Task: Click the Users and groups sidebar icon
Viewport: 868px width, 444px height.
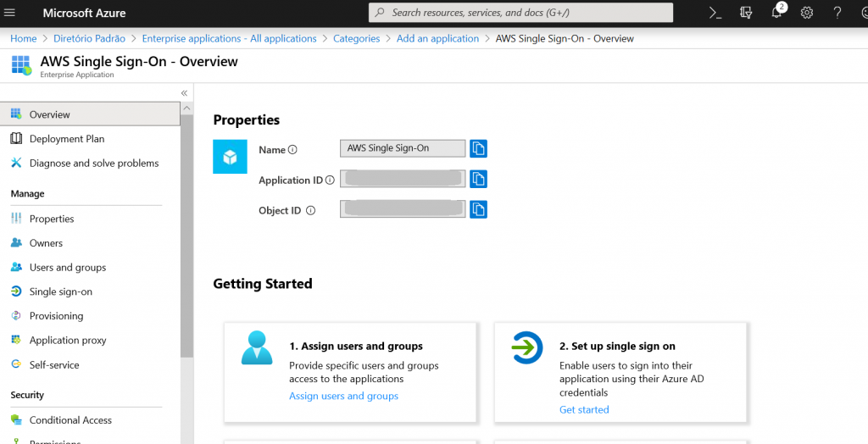Action: [16, 267]
